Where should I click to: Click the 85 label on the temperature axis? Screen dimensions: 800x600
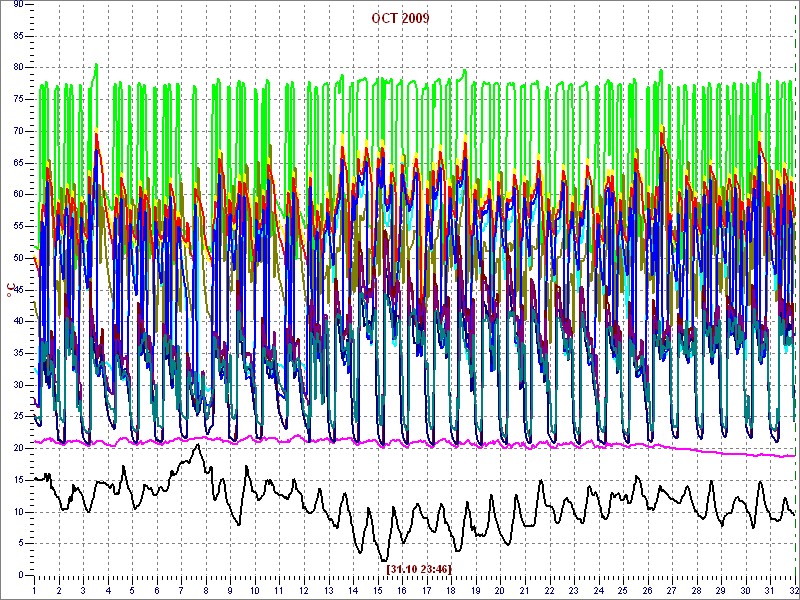click(17, 36)
